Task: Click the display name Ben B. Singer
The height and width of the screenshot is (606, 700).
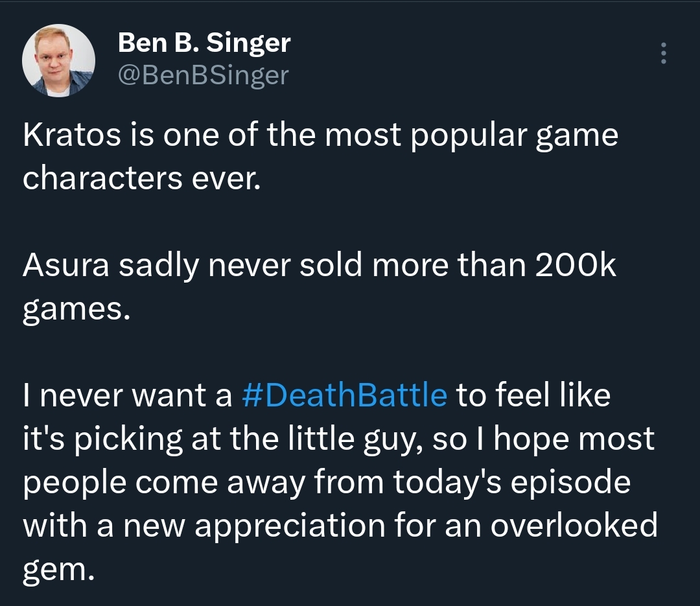Action: coord(204,43)
